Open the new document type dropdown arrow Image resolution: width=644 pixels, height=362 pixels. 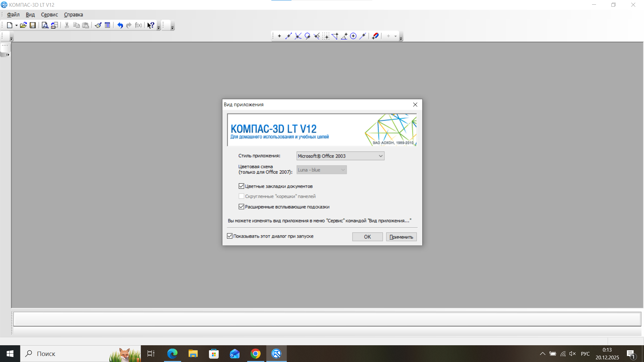coord(16,25)
